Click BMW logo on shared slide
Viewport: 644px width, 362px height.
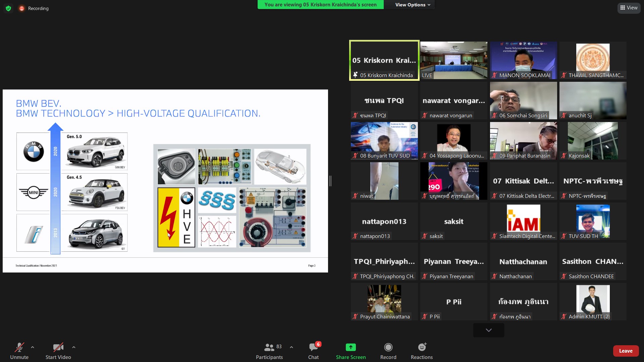point(34,152)
